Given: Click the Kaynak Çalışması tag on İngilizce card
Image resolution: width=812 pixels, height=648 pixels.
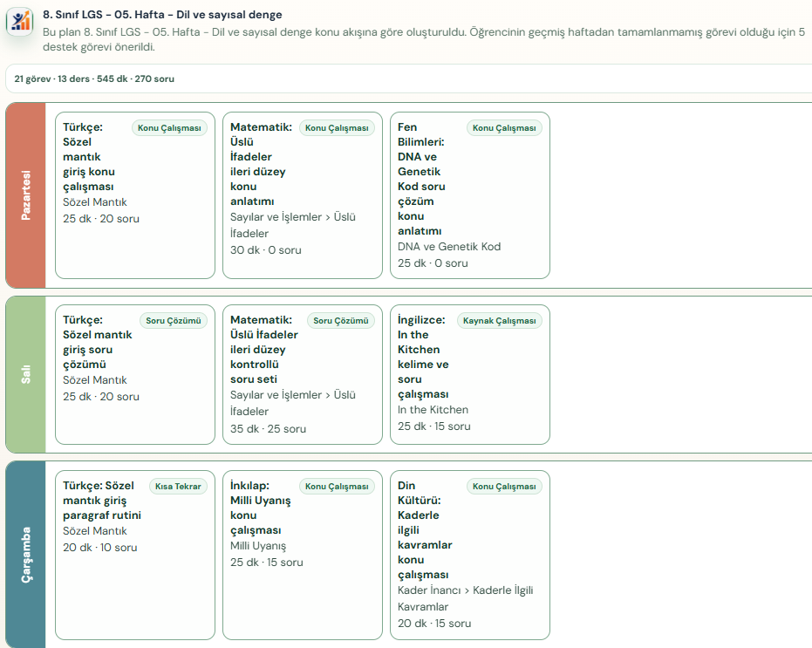Looking at the screenshot, I should pos(499,321).
